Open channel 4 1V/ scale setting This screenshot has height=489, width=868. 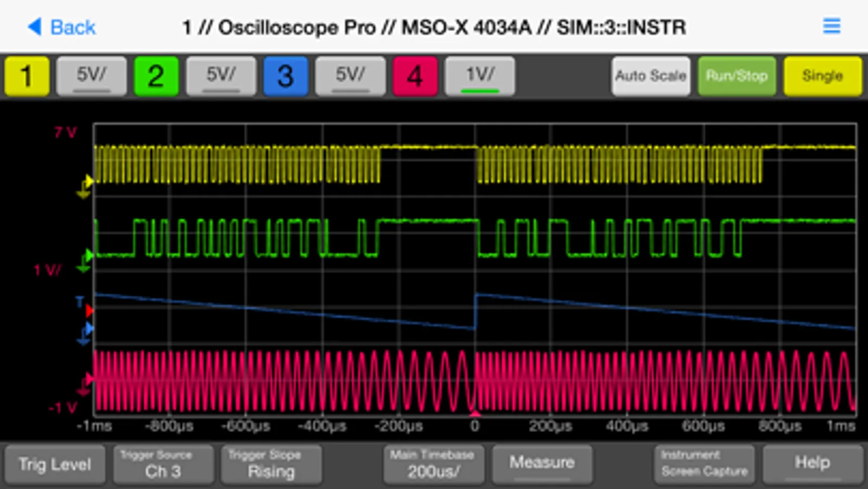480,76
